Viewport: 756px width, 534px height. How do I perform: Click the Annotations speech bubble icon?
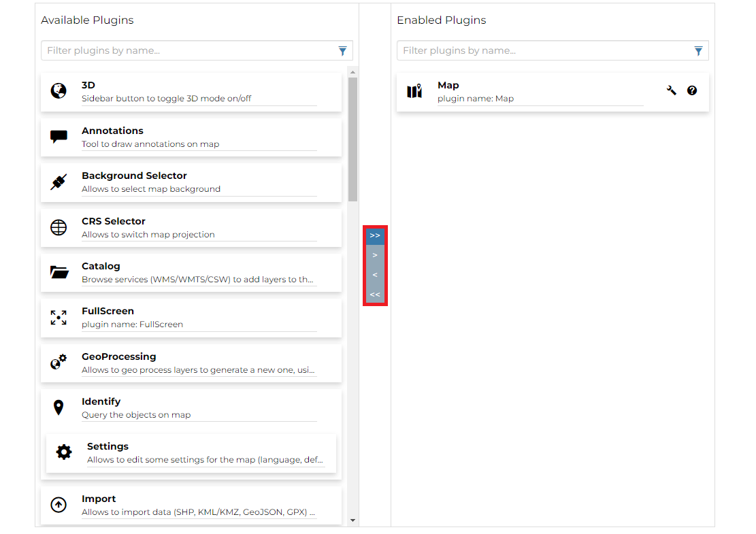click(x=59, y=135)
